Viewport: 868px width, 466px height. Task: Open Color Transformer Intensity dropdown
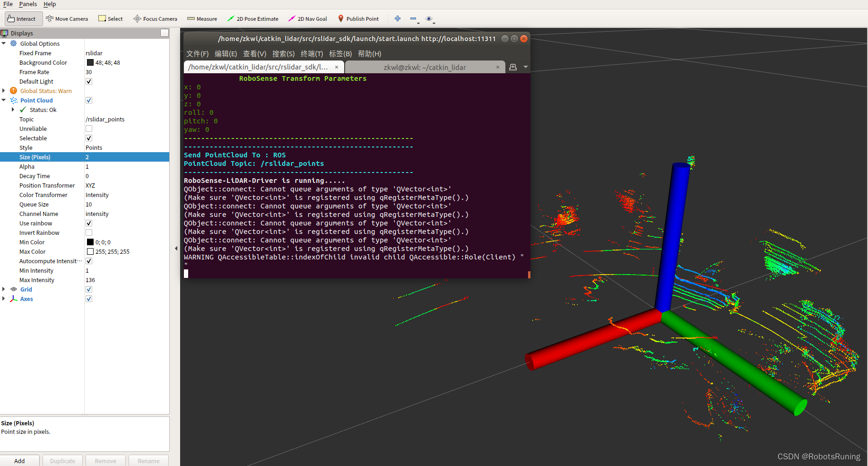[127, 195]
